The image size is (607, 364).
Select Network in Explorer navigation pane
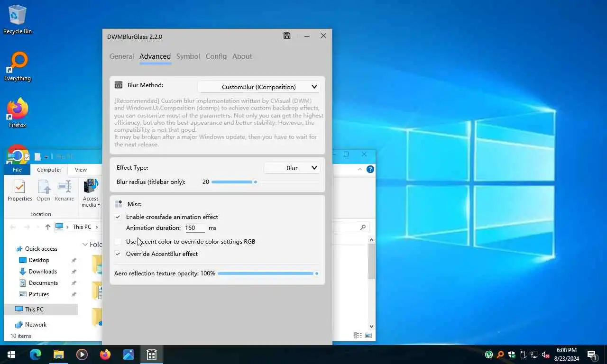[x=31, y=325]
